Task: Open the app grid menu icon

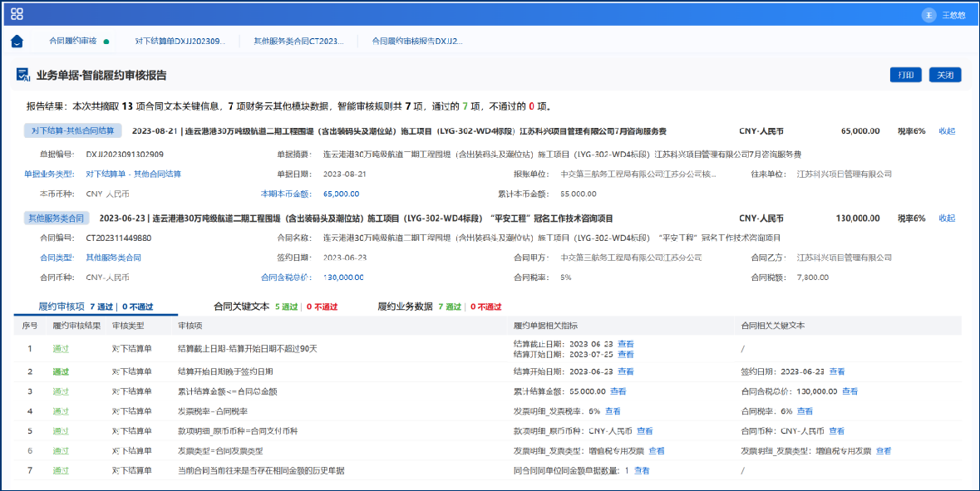Action: (17, 14)
